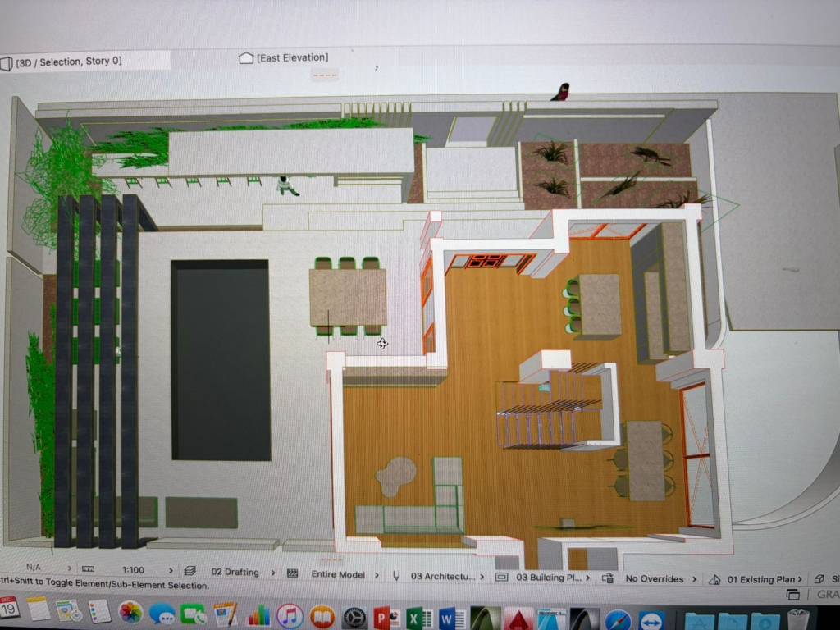The height and width of the screenshot is (630, 840).
Task: Open the No Overrides dropdown
Action: (x=694, y=579)
